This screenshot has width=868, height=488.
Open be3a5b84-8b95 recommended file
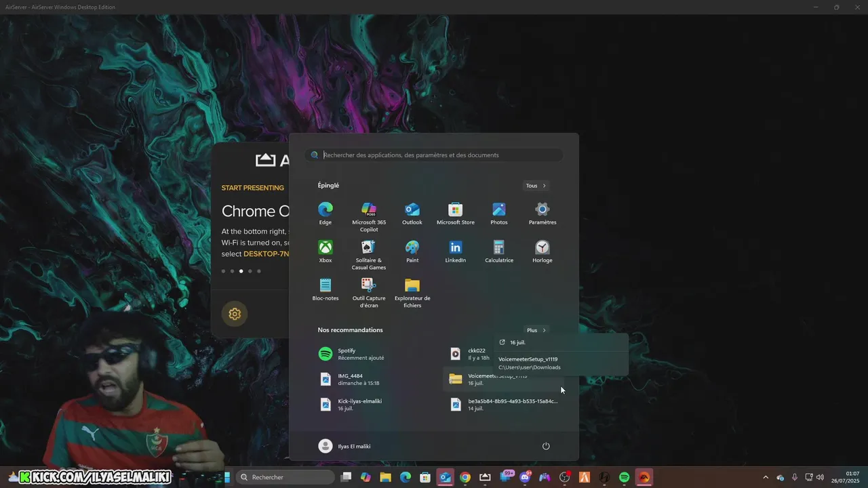(505, 405)
